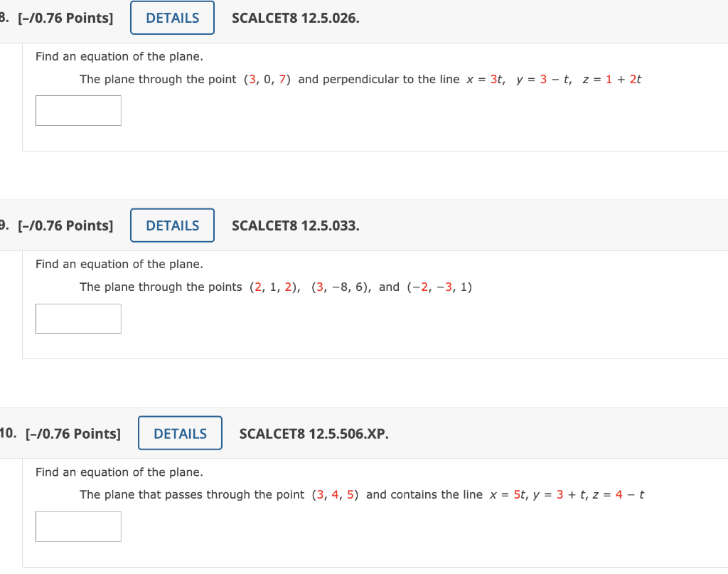The height and width of the screenshot is (574, 728).
Task: Select the SCALCET8 12.5.033 assignment title
Action: (x=296, y=225)
